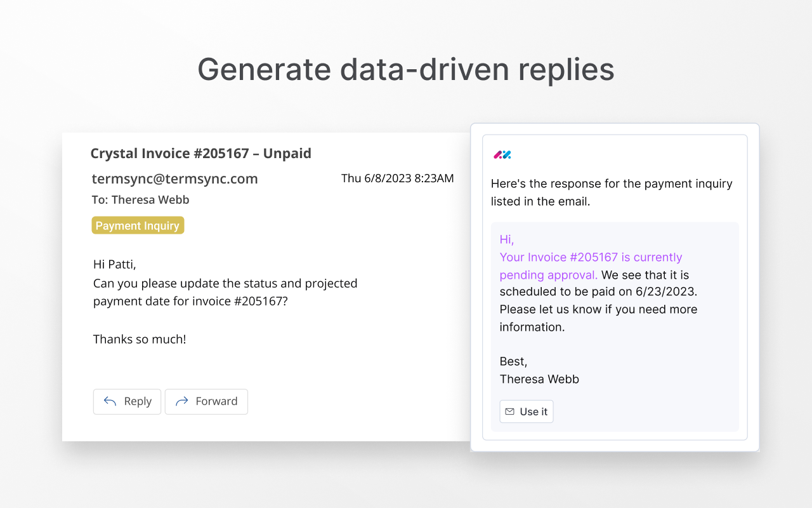Click the Reply button
Screen dimensions: 812x508
click(x=127, y=401)
